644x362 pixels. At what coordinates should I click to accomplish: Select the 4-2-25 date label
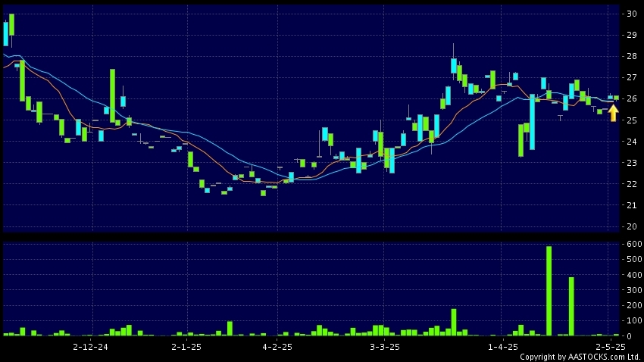coord(277,347)
